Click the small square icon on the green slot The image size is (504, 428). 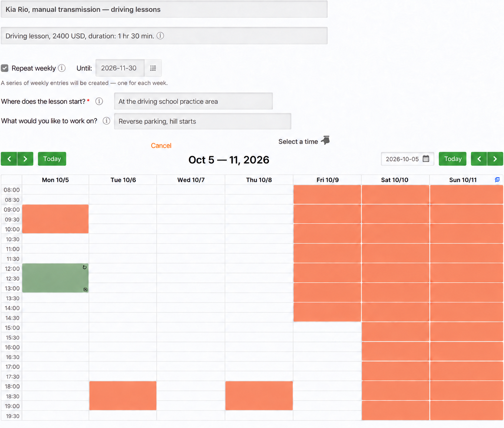tap(85, 290)
